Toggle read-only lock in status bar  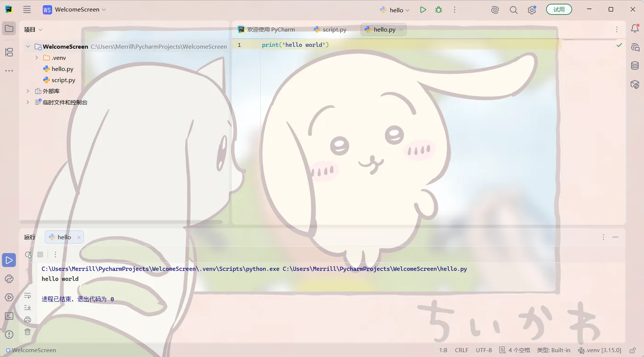coord(633,350)
